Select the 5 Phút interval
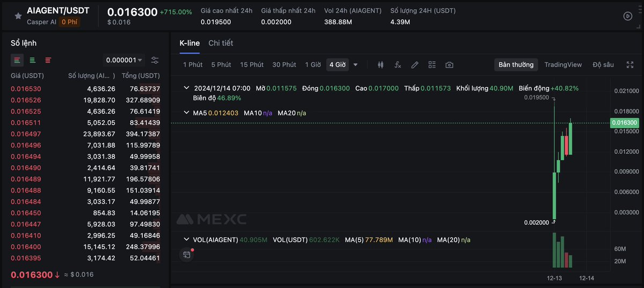Image resolution: width=644 pixels, height=288 pixels. point(221,65)
